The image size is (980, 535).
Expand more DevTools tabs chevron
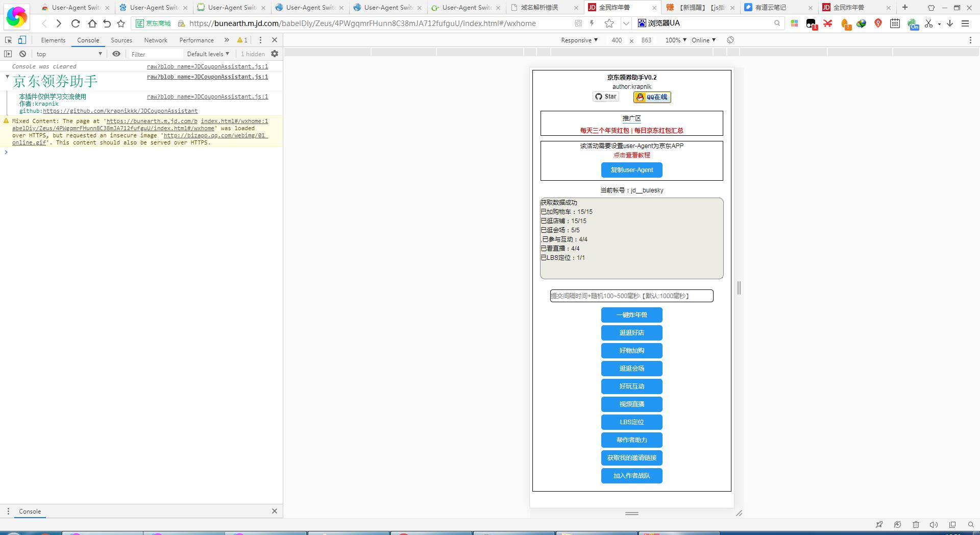226,40
